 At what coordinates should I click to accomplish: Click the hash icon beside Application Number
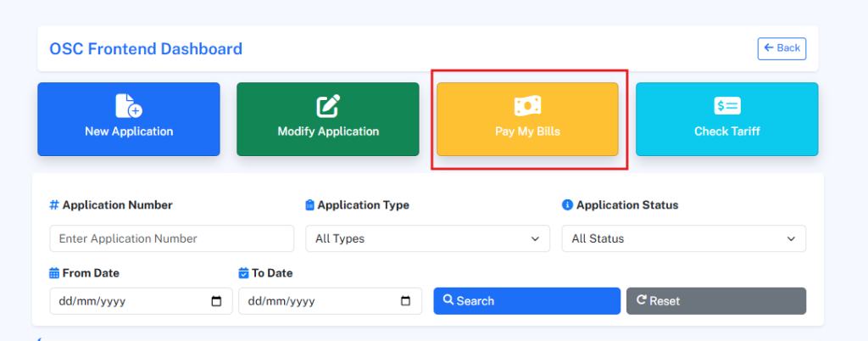[x=54, y=205]
